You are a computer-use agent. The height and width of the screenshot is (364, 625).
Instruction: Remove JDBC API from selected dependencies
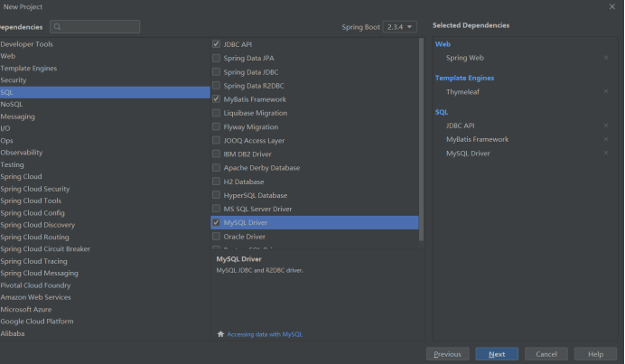[x=606, y=126]
